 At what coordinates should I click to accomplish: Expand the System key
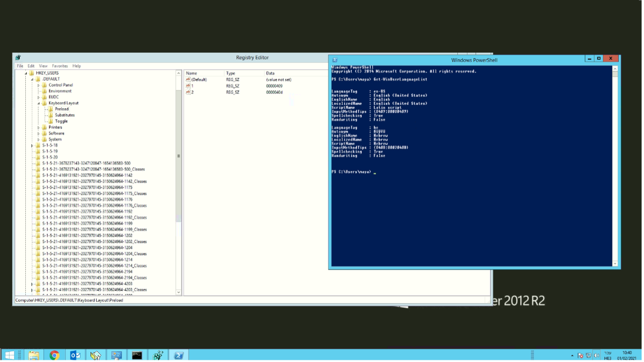(39, 140)
